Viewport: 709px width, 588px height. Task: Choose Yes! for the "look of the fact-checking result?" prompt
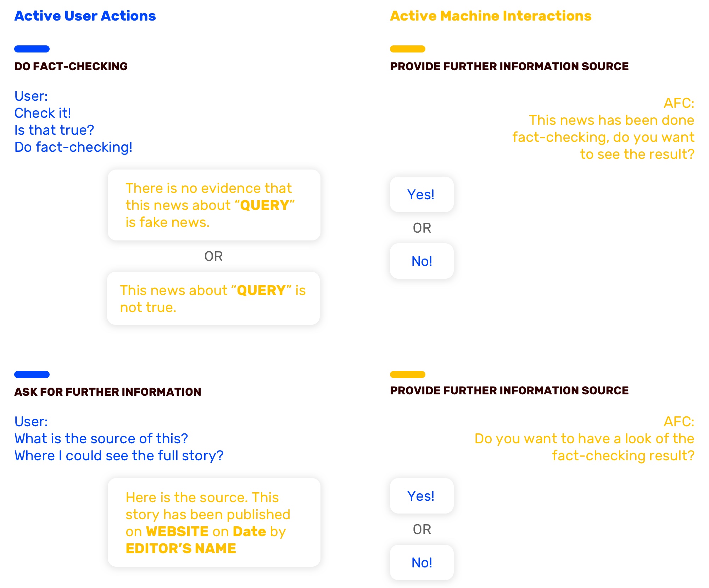[x=422, y=496]
